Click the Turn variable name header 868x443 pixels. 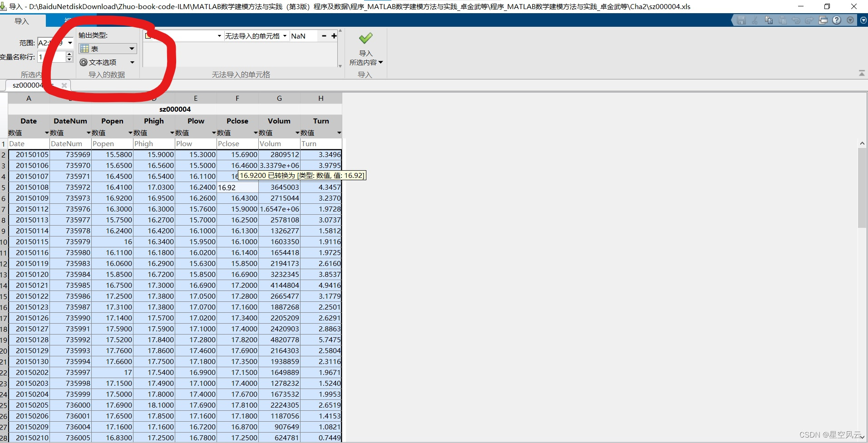click(x=321, y=121)
